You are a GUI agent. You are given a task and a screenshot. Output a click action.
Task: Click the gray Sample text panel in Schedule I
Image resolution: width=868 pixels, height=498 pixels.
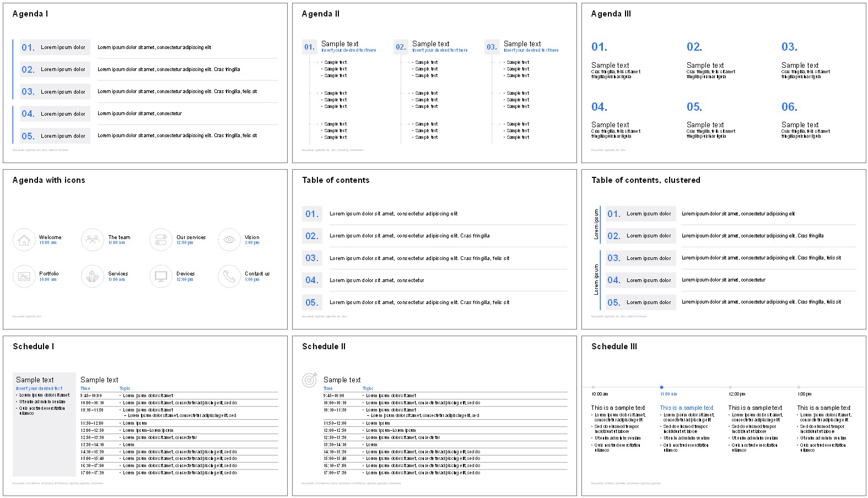44,441
